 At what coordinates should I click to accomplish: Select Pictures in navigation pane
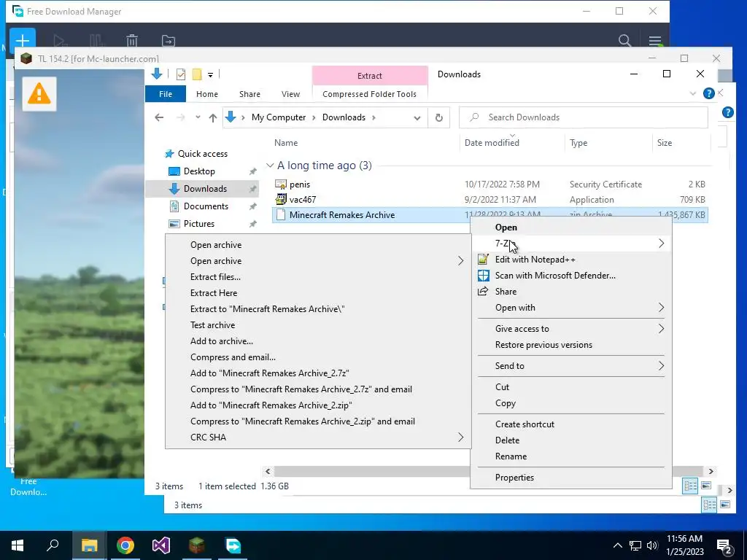tap(198, 223)
